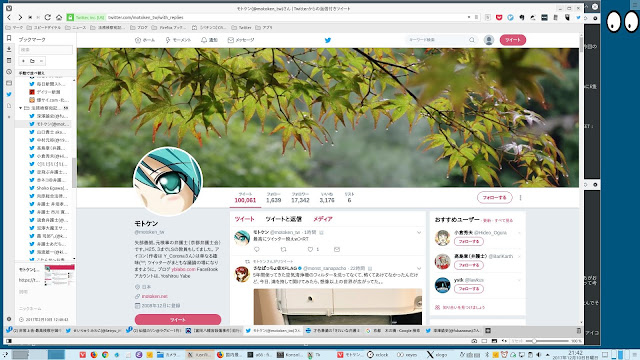Open the Window panel icon
The image size is (640, 360).
9,83
